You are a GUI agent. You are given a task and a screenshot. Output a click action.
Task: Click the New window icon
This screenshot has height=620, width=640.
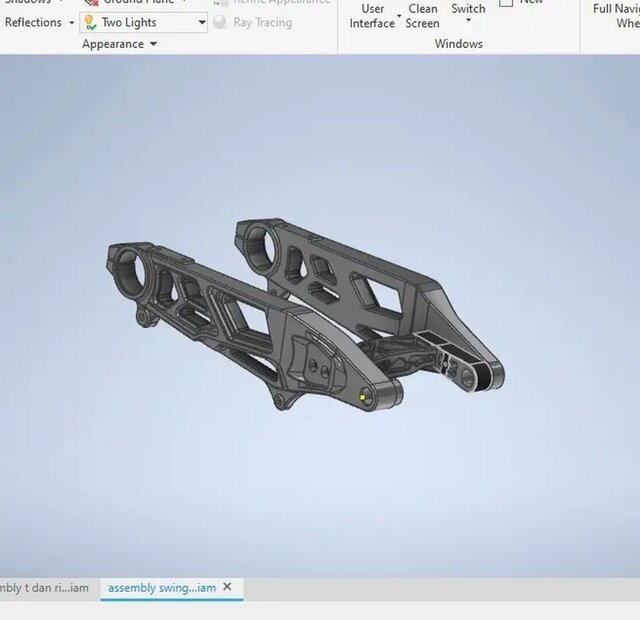click(x=506, y=2)
